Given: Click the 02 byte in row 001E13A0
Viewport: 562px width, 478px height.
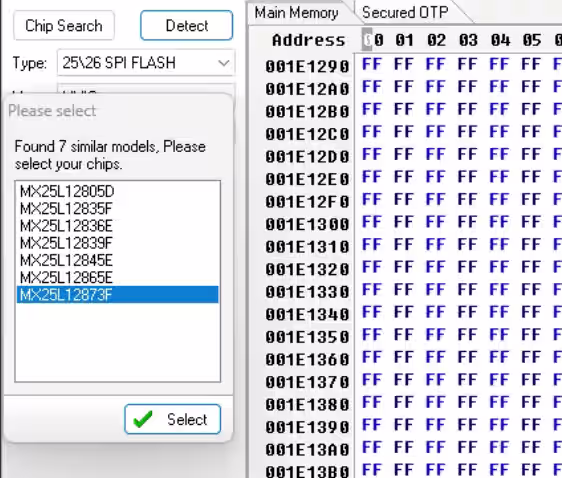Looking at the screenshot, I should 436,448.
